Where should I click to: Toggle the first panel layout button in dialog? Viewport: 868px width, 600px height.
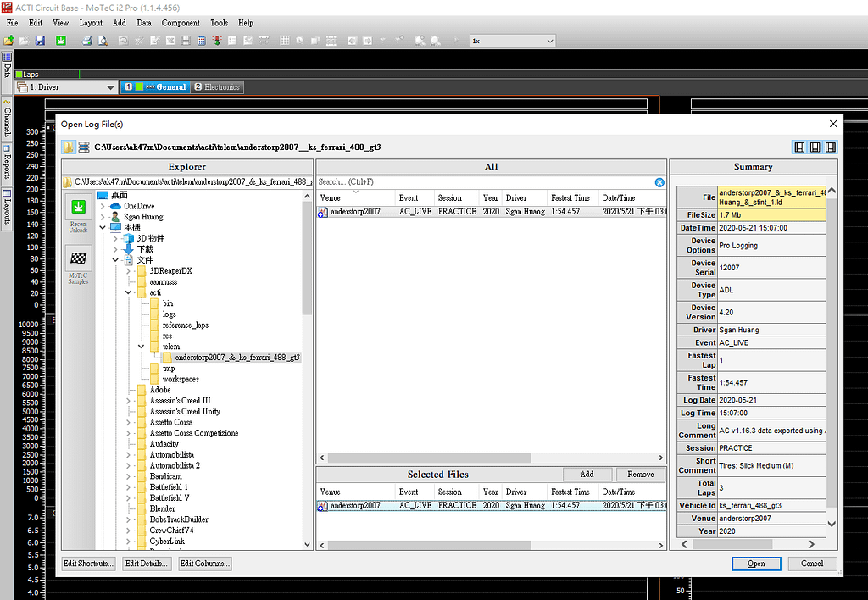tap(799, 147)
